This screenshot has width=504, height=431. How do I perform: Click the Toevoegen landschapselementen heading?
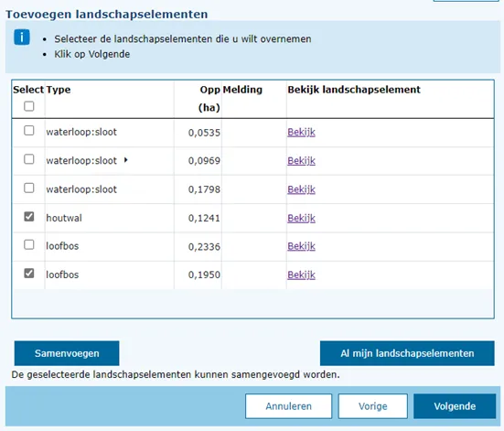pyautogui.click(x=107, y=15)
